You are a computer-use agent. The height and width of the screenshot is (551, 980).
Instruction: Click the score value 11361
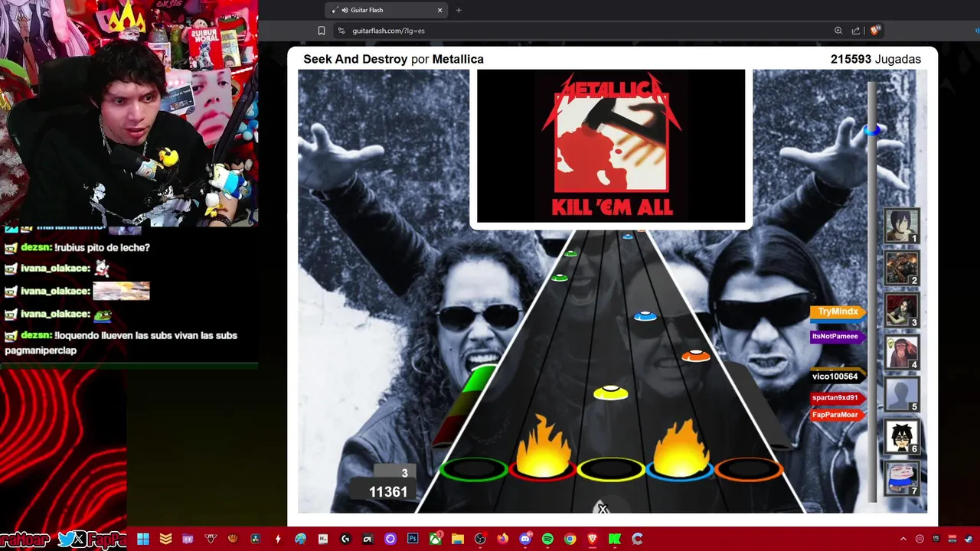click(x=388, y=492)
